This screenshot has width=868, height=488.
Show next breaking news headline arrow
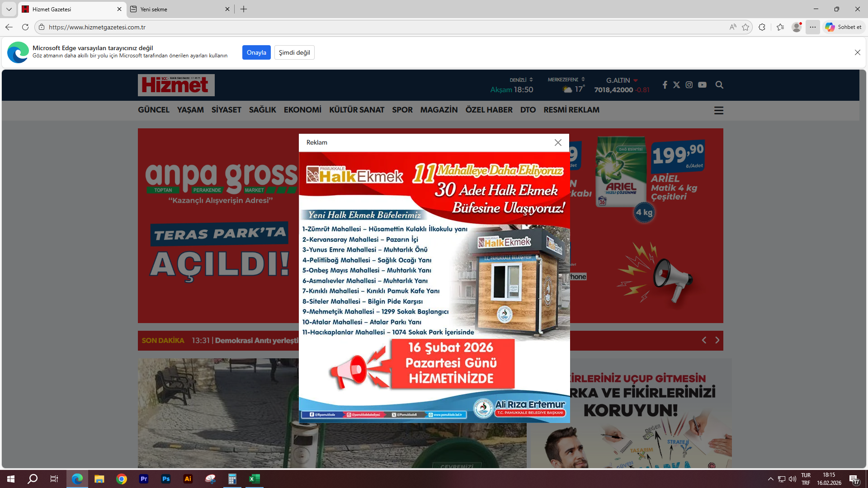717,340
